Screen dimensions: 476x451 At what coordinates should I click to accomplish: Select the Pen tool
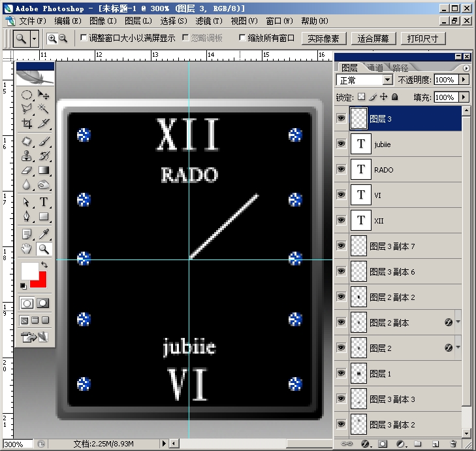point(27,216)
